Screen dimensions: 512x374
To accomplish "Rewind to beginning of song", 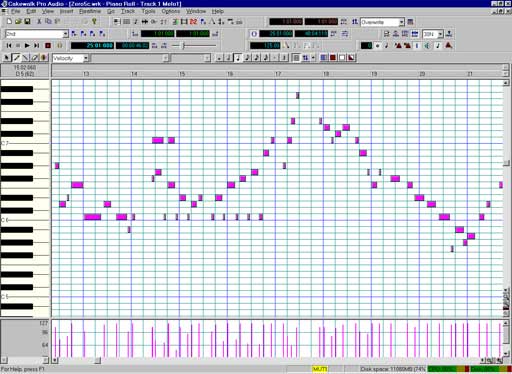I will pyautogui.click(x=9, y=45).
